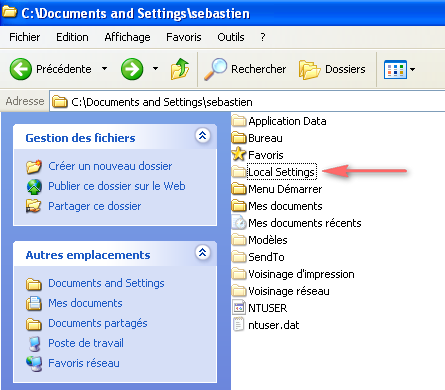Click the Mes documents sidebar icon
Viewport: 445px width, 390px height.
(34, 304)
